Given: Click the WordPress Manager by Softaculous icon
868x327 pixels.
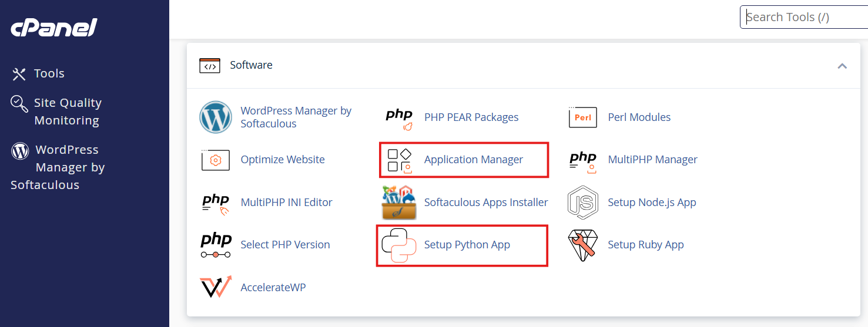Looking at the screenshot, I should click(216, 117).
